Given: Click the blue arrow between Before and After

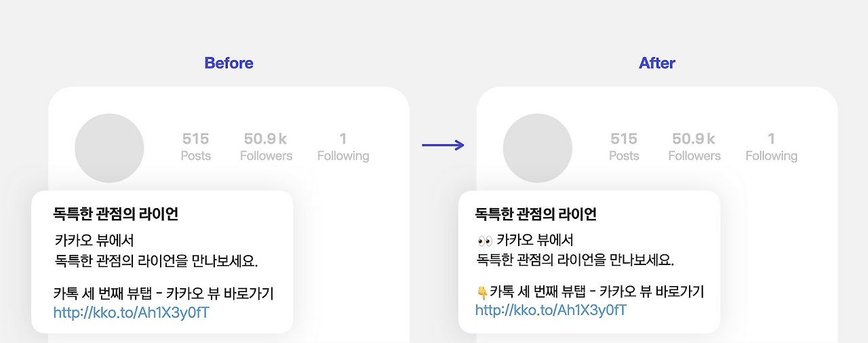Looking at the screenshot, I should point(443,144).
